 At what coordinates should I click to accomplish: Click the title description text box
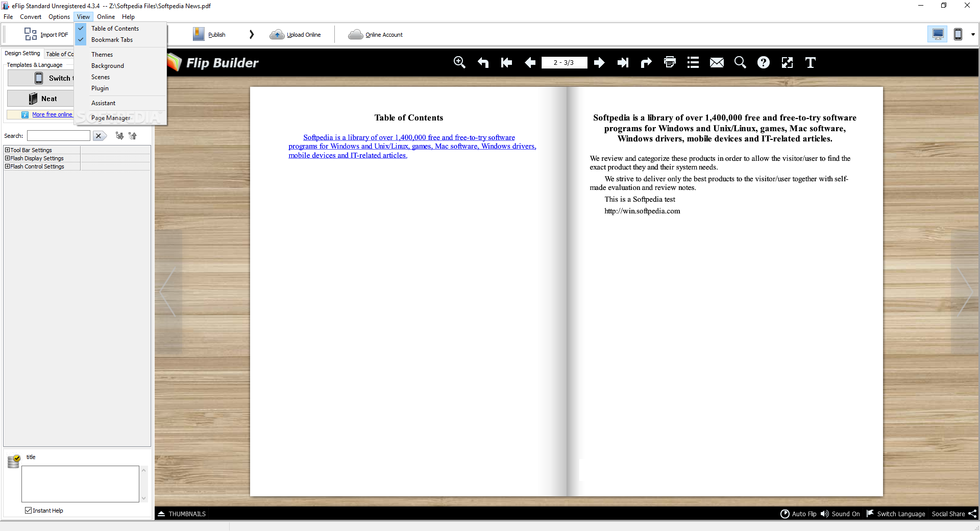[x=80, y=484]
